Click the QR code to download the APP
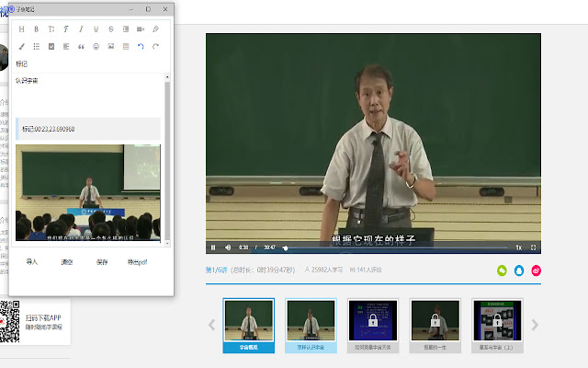Screen dimensions: 588x368 (x=9, y=321)
